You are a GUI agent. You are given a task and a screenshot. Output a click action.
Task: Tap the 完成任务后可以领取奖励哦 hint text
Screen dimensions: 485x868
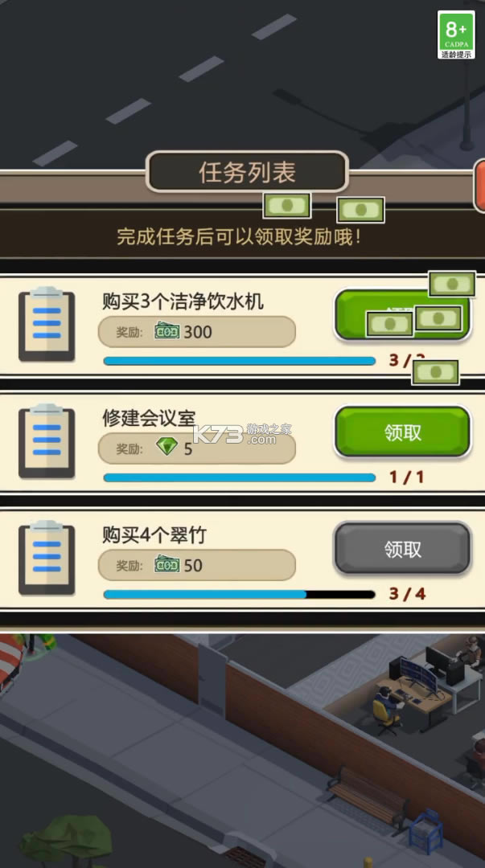pos(239,237)
